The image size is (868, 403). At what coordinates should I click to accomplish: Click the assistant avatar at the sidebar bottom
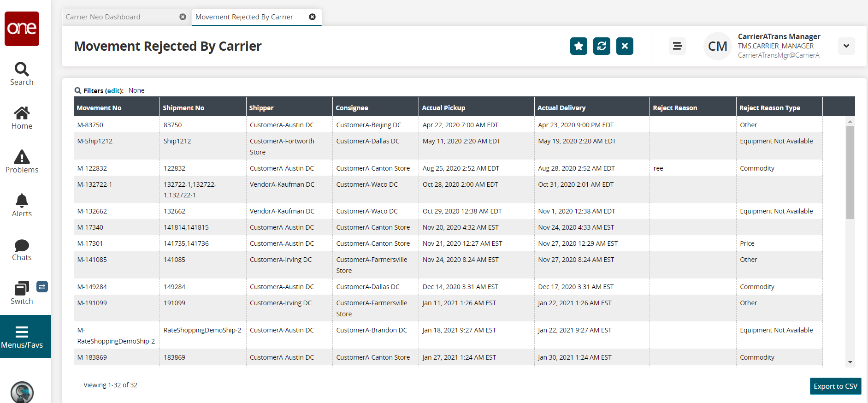click(22, 392)
